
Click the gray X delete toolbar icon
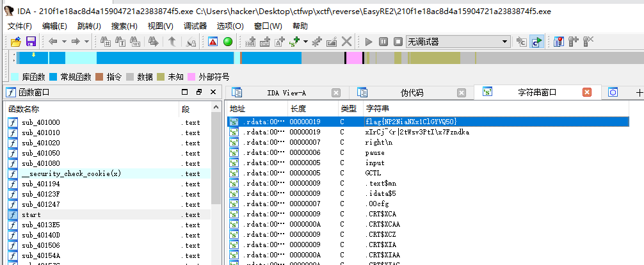point(346,42)
